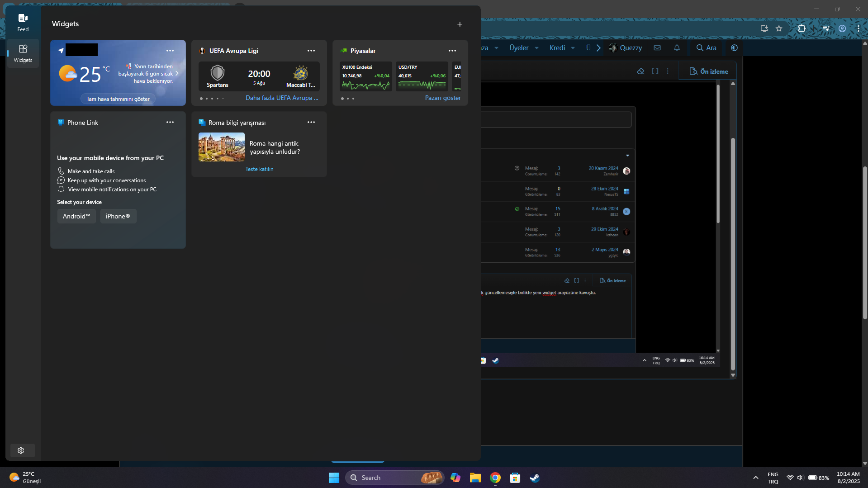Open File Explorer from the taskbar

pyautogui.click(x=475, y=478)
